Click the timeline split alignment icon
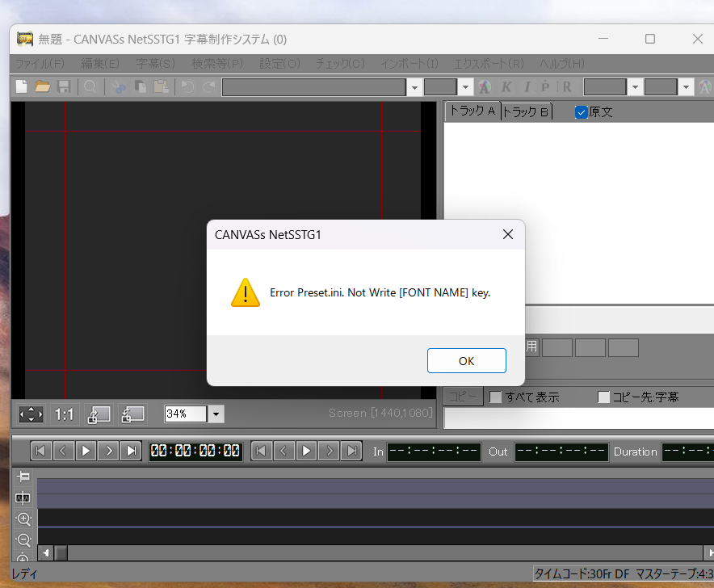This screenshot has width=714, height=588. point(23,498)
